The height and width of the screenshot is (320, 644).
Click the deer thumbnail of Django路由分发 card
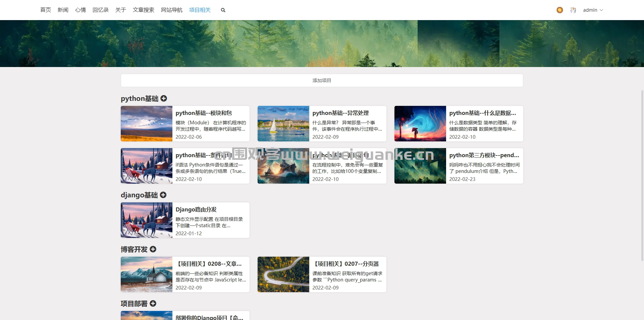[x=147, y=220]
